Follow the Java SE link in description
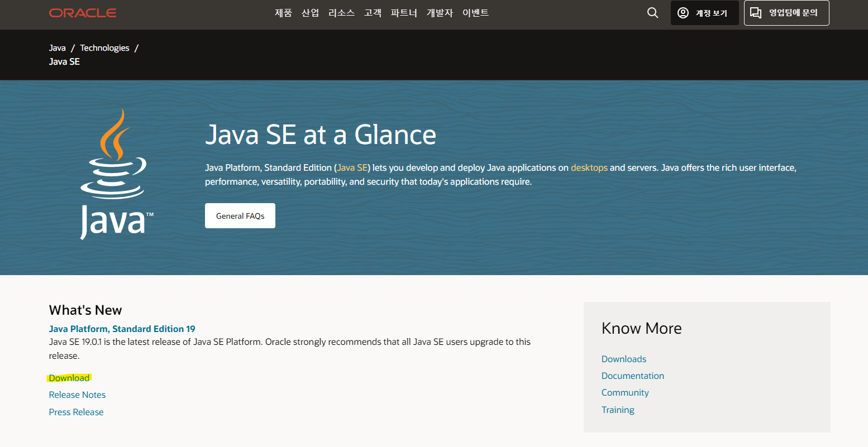The width and height of the screenshot is (868, 447). pos(352,167)
